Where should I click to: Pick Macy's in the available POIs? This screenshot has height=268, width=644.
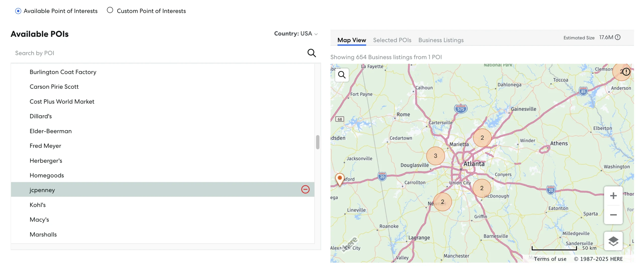point(39,219)
